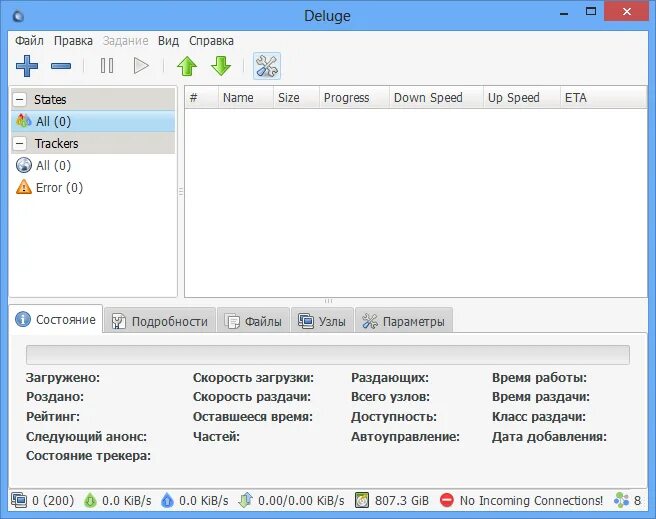Image resolution: width=656 pixels, height=519 pixels.
Task: Click the upload speed 0.0 KiB/s value
Action: point(204,501)
